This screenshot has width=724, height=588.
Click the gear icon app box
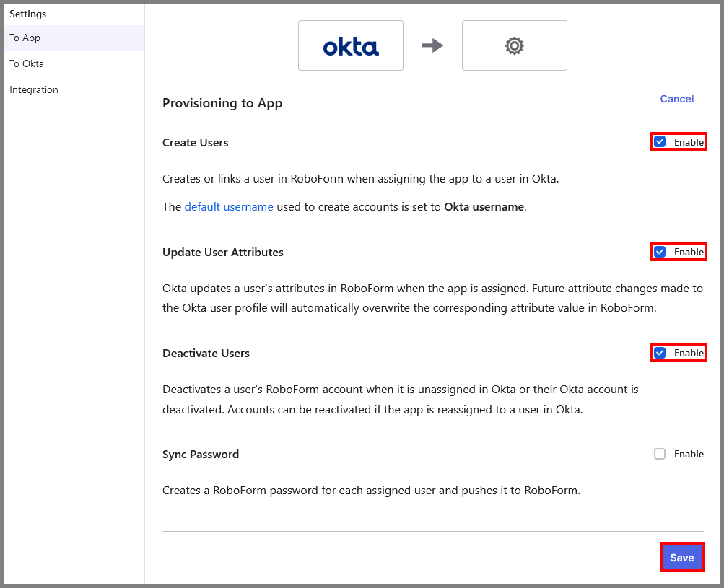(x=514, y=45)
